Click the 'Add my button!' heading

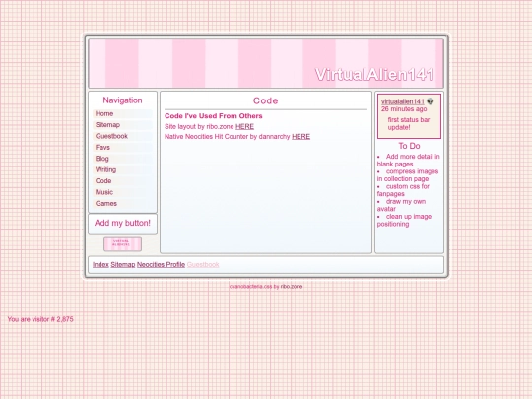tap(122, 223)
